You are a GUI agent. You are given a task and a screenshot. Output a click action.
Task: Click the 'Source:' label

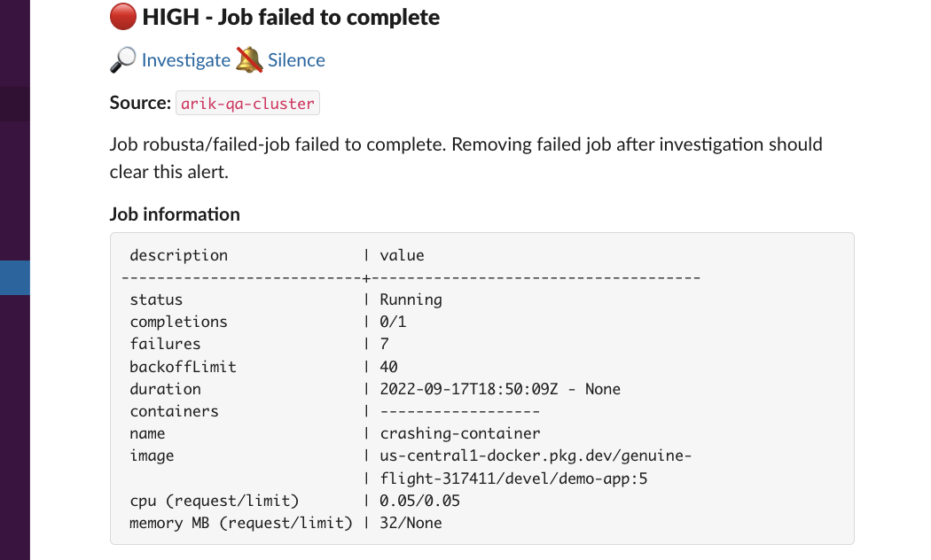(x=140, y=103)
